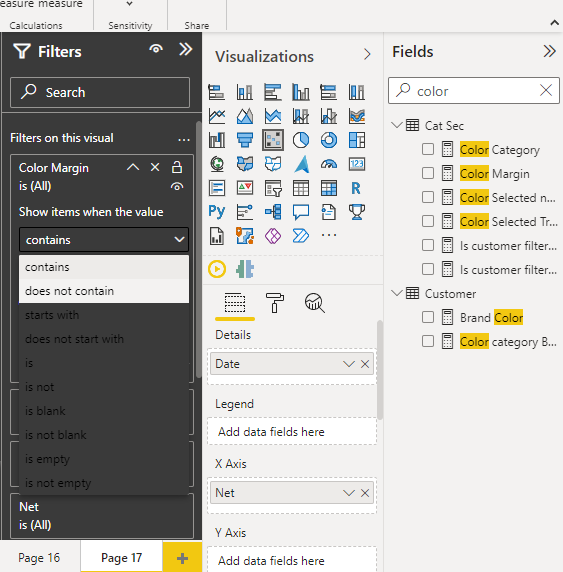
Task: Select the Pie chart visual
Action: point(301,140)
